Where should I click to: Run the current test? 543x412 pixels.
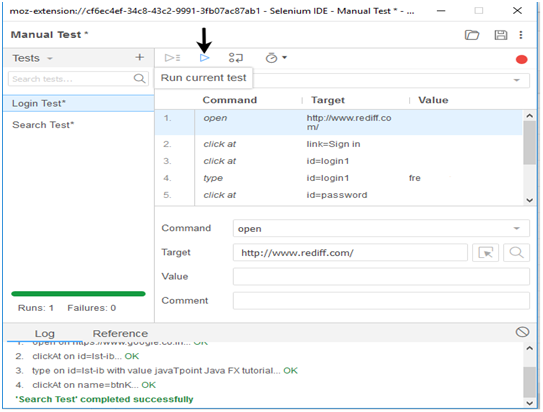204,58
